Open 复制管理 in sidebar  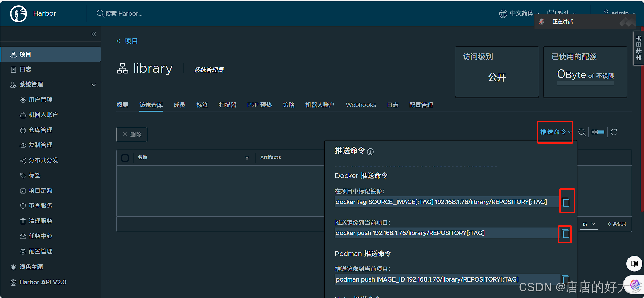coord(40,145)
